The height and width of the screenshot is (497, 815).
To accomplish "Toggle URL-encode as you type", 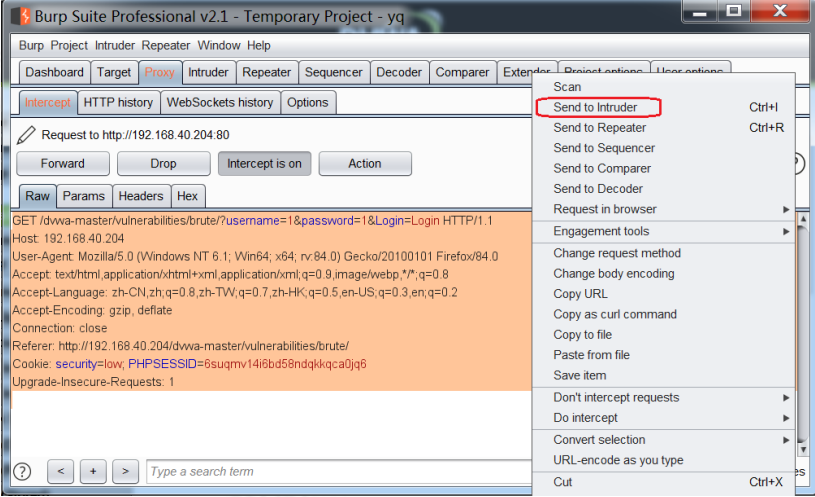I will click(664, 460).
